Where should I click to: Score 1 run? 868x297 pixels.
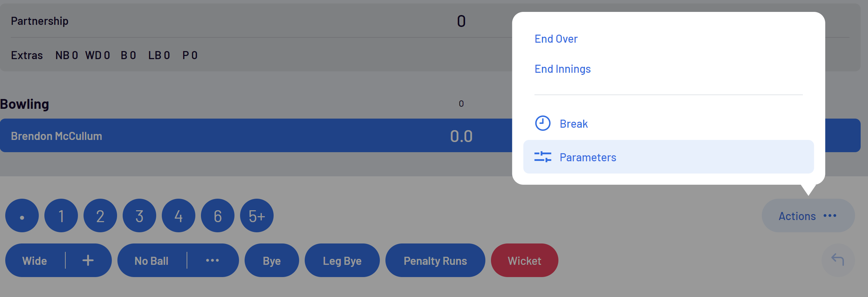pyautogui.click(x=61, y=216)
